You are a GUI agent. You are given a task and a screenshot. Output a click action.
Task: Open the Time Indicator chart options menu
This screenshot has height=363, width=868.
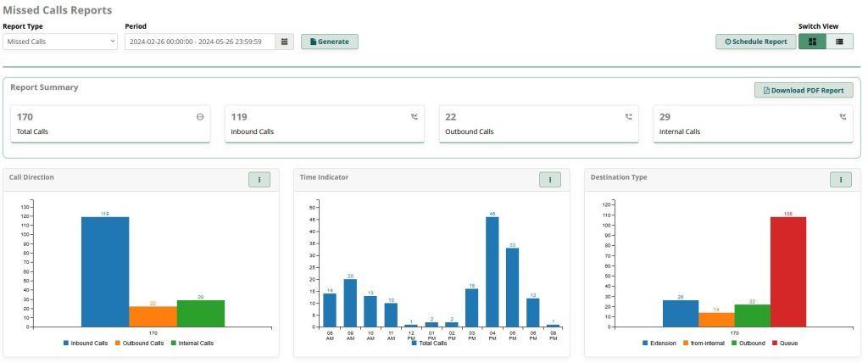point(549,180)
